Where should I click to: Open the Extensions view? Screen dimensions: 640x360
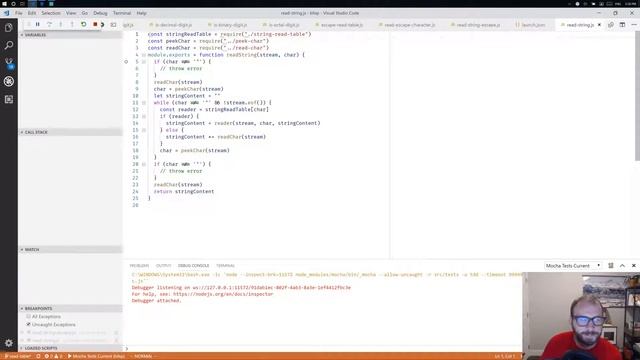(x=9, y=99)
